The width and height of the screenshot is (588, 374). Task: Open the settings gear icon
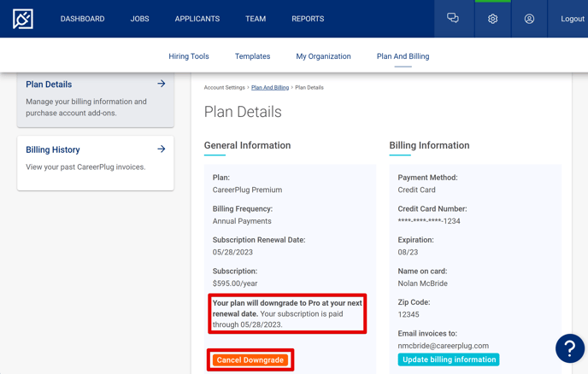492,19
